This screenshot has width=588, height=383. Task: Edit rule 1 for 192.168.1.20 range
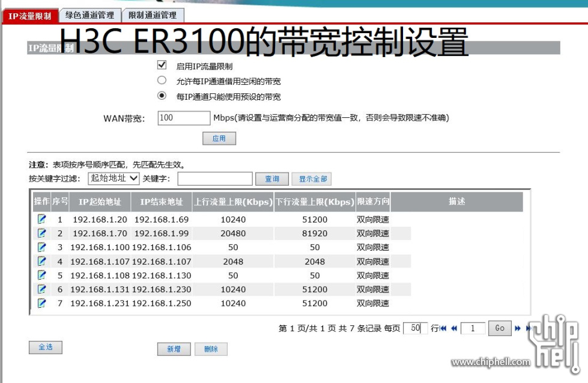(x=41, y=219)
